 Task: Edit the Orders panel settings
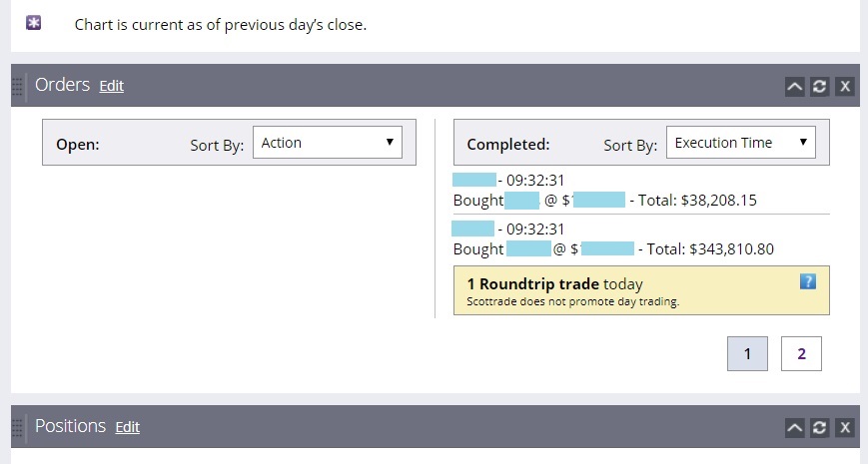click(x=112, y=86)
